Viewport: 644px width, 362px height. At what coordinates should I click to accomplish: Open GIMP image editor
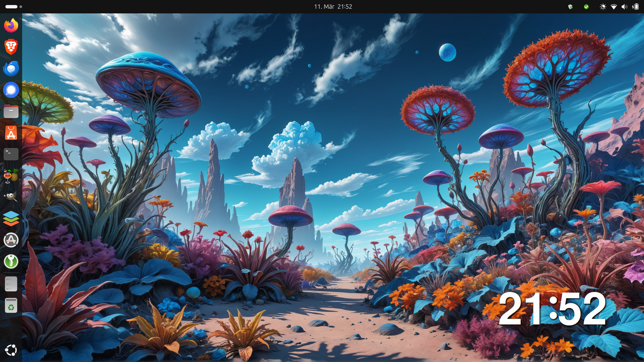coord(11,197)
